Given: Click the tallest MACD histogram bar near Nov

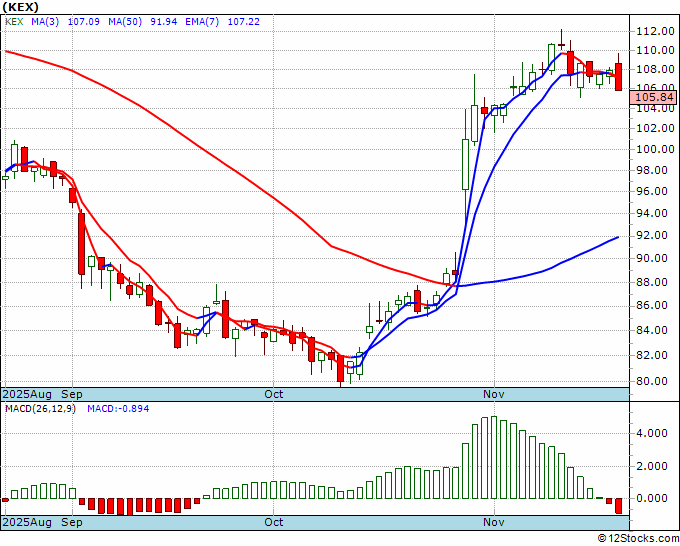Looking at the screenshot, I should click(494, 458).
